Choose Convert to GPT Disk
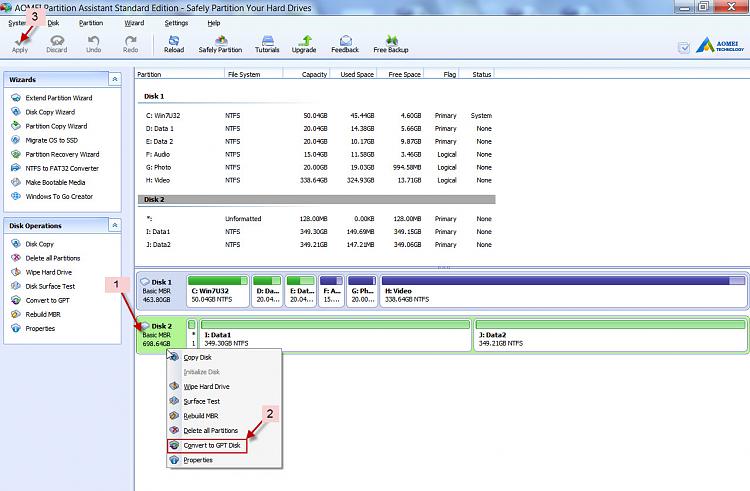The width and height of the screenshot is (750, 491). click(207, 446)
